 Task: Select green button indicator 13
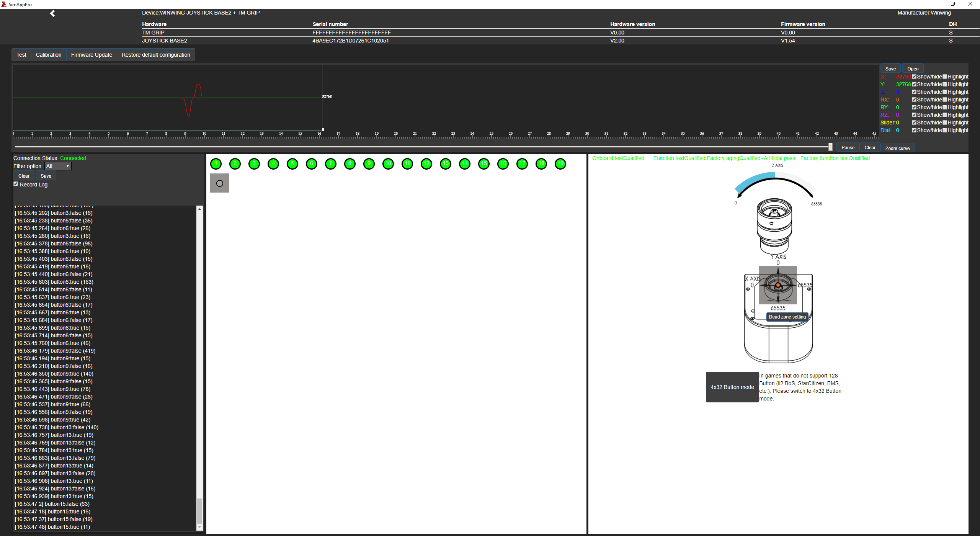446,164
